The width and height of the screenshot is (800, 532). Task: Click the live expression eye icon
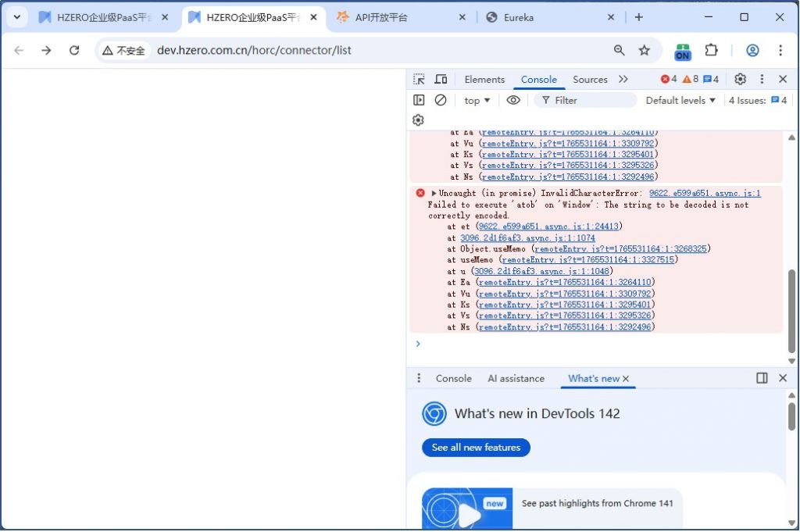[513, 100]
